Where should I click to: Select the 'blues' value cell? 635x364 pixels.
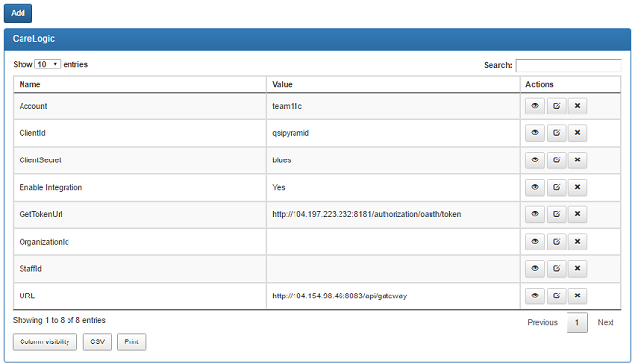point(392,160)
